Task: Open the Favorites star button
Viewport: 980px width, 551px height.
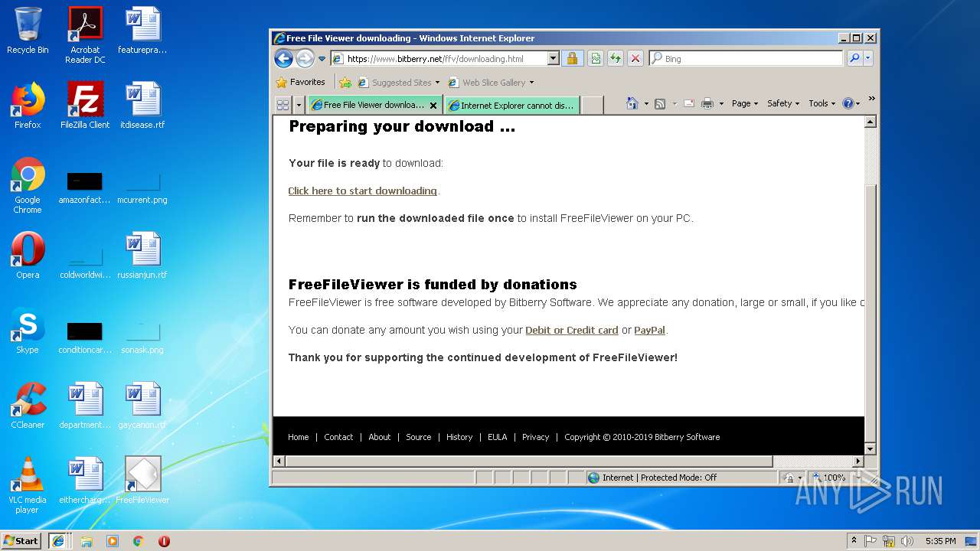Action: [300, 82]
